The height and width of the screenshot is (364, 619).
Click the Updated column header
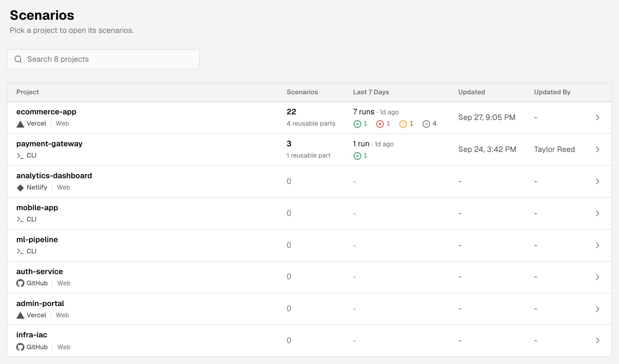tap(471, 92)
